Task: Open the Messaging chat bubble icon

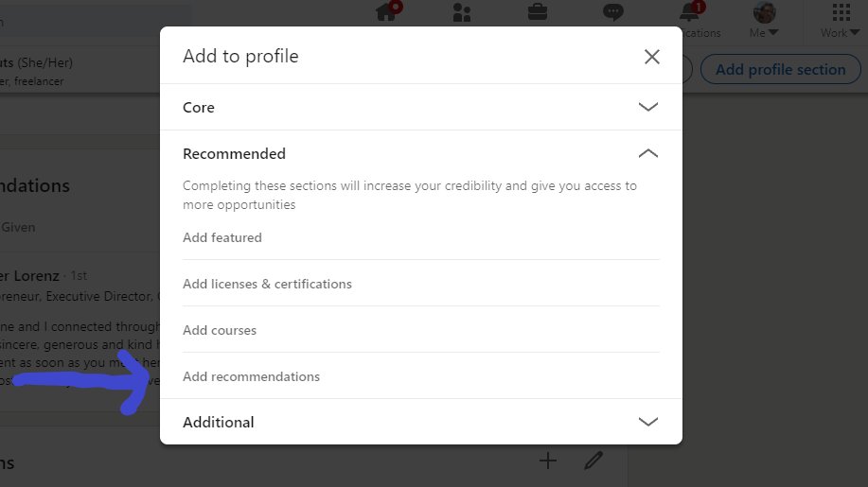Action: pyautogui.click(x=612, y=11)
